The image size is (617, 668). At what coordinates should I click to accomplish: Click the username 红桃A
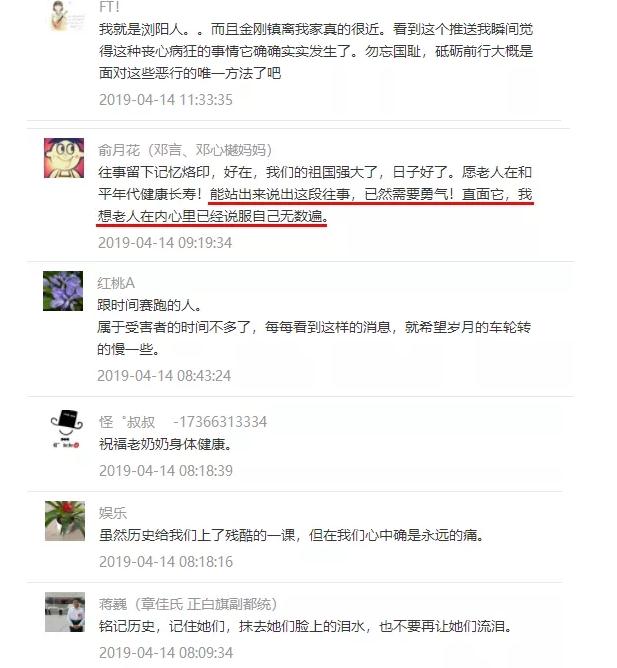(x=116, y=283)
